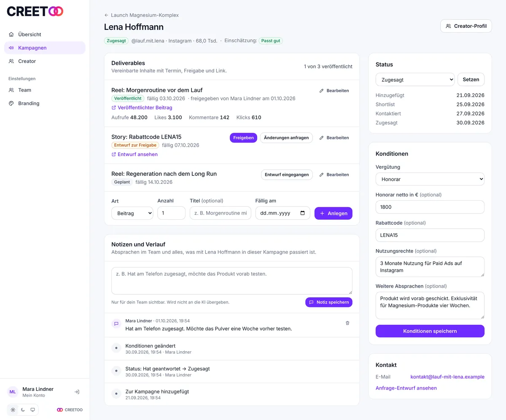The width and height of the screenshot is (506, 420).
Task: Click the ML avatar in the sidebar
Action: point(13,392)
